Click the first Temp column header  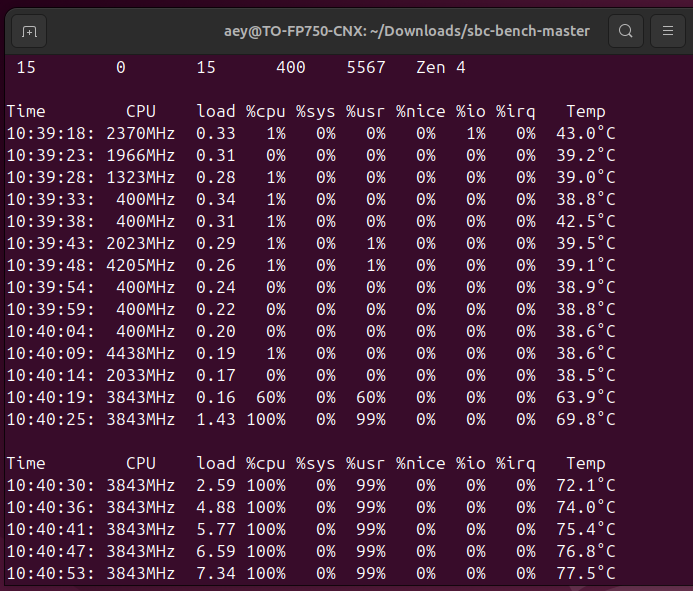[x=586, y=111]
